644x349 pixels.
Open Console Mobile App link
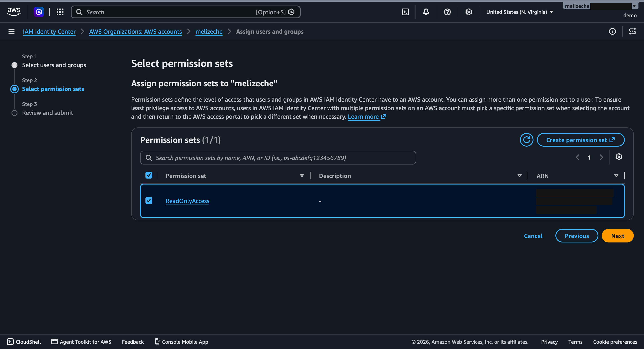(x=181, y=342)
